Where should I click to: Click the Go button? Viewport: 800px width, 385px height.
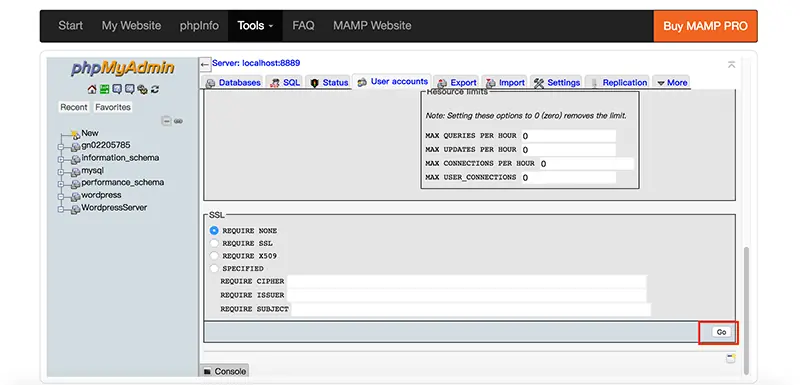point(721,332)
